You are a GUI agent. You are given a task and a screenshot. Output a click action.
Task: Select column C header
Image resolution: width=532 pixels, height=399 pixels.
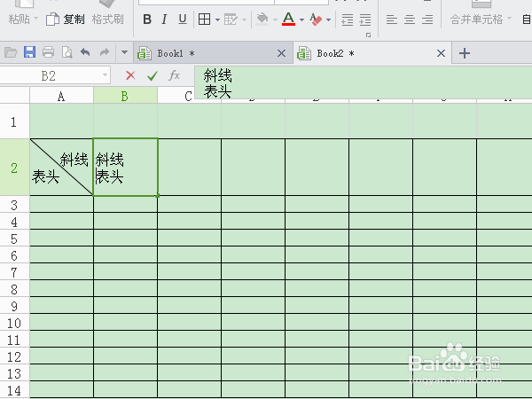[x=188, y=97]
